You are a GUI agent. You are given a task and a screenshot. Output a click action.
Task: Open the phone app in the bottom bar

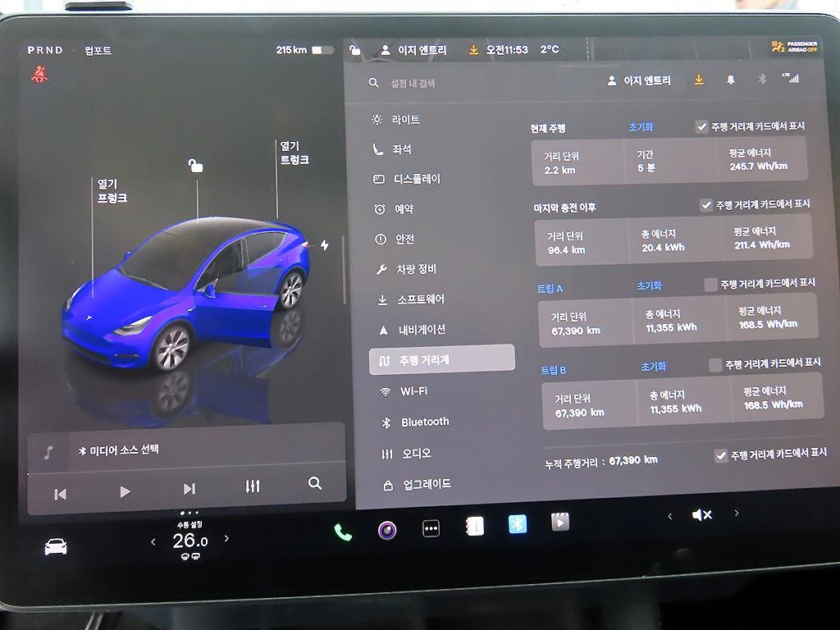(x=343, y=532)
